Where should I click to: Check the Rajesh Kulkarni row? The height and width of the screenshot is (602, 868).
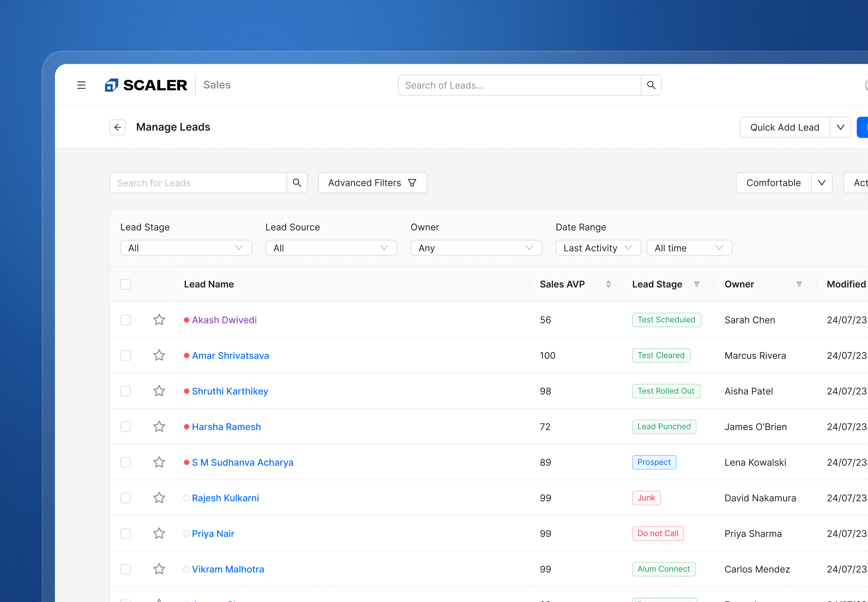(126, 498)
